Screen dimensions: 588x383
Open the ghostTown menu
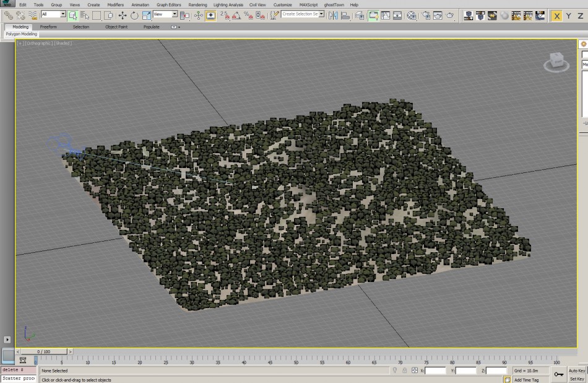click(334, 4)
